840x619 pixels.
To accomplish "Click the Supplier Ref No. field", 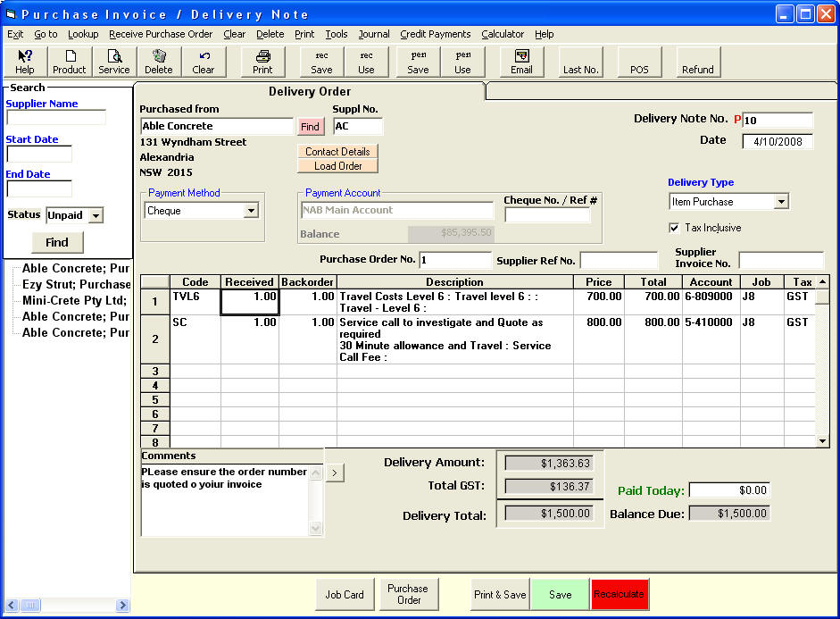I will tap(619, 260).
